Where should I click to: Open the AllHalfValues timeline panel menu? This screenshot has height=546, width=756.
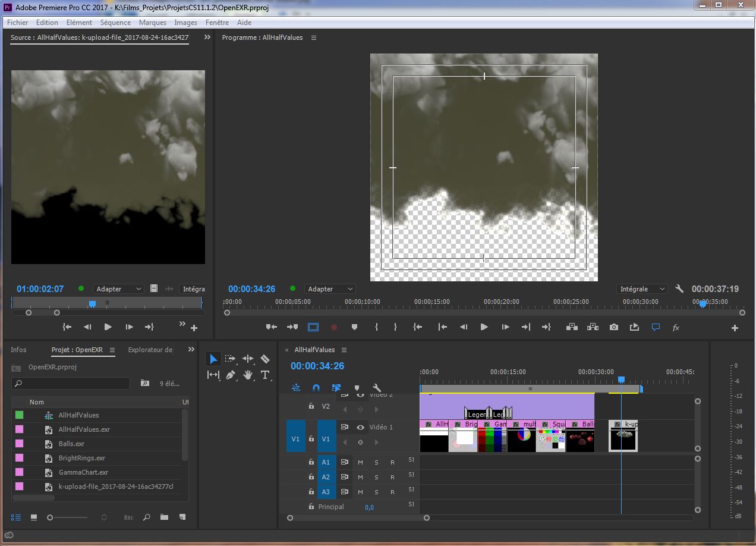344,350
